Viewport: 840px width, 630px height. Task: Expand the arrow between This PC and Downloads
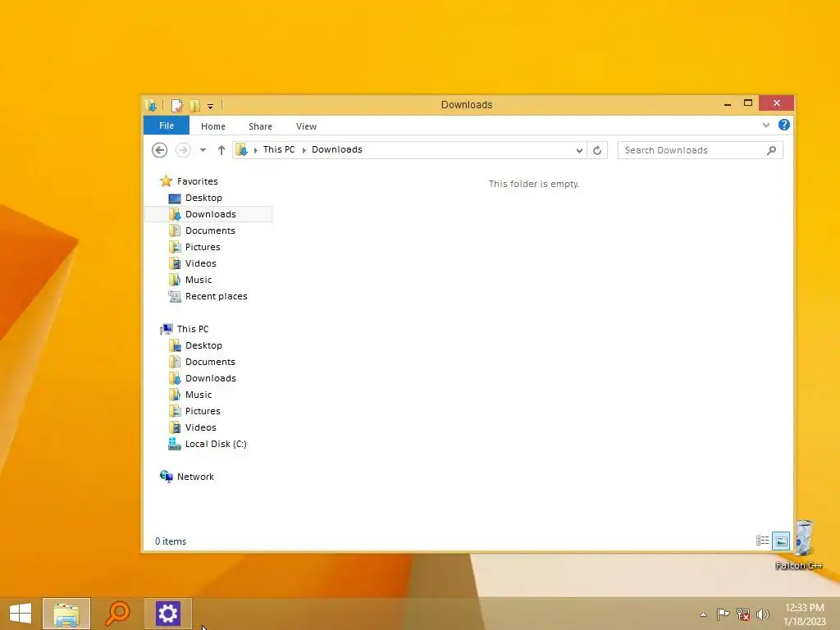point(304,150)
